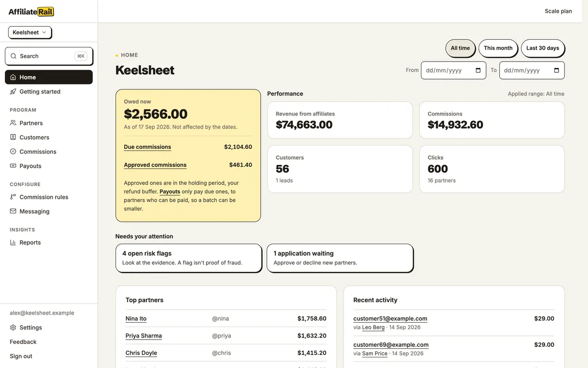Open Leo Berg partner link
Viewport: 588px width, 368px height.
pos(373,327)
